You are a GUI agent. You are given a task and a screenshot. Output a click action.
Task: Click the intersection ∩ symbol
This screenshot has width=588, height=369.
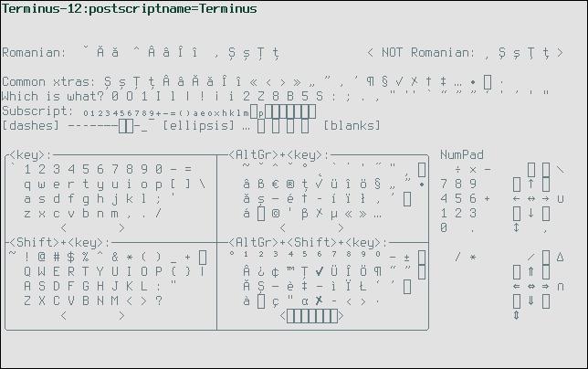pyautogui.click(x=561, y=287)
